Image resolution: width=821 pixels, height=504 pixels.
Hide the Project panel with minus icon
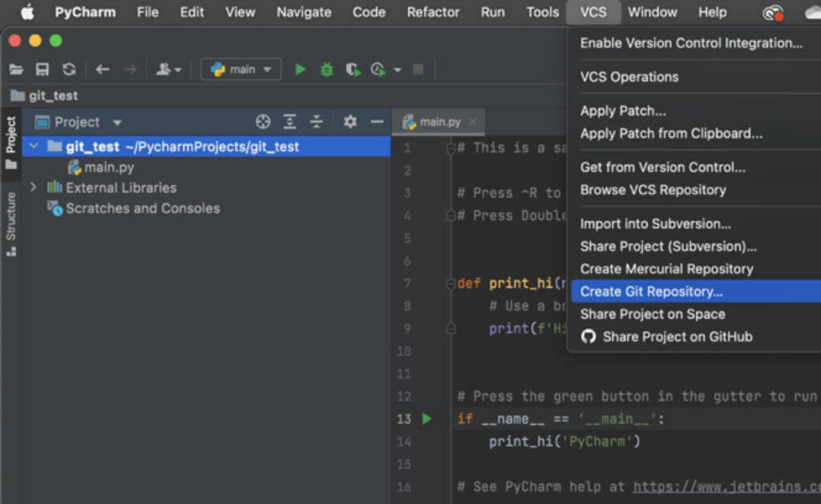point(377,122)
